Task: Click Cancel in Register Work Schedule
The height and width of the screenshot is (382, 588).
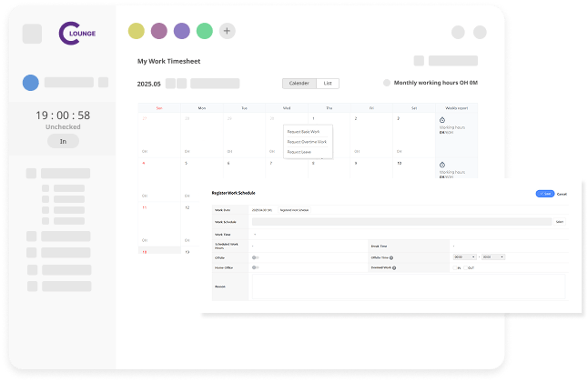Action: tap(562, 195)
